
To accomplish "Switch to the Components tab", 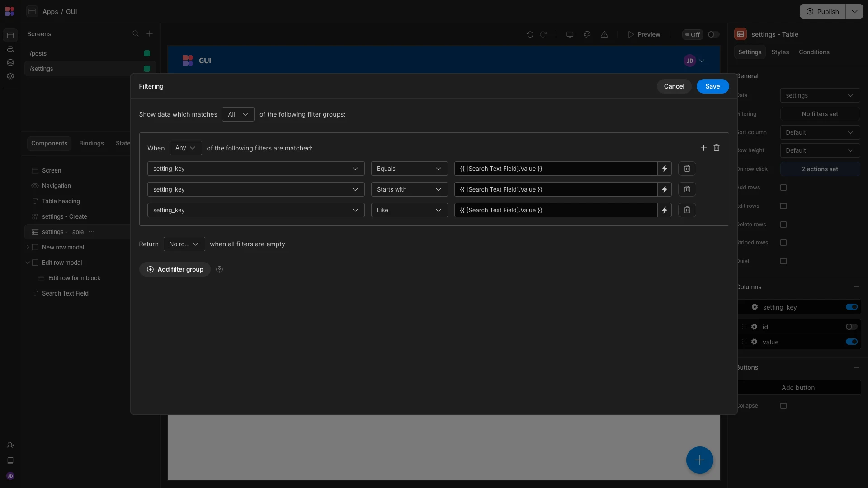I will coord(49,143).
